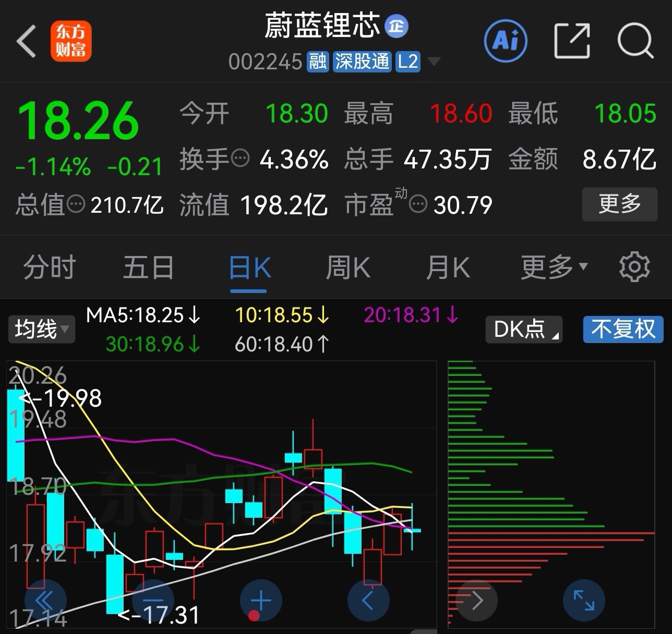Tap the lowest price 18.05
This screenshot has height=634, width=672.
tap(626, 114)
